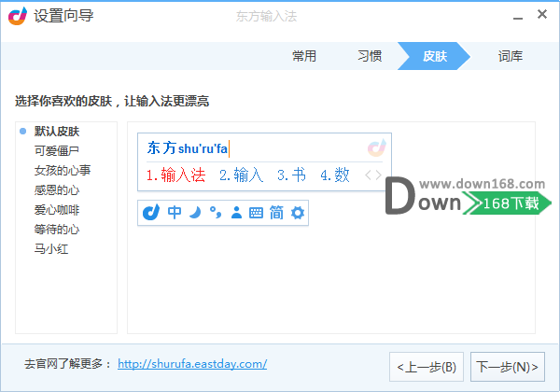The height and width of the screenshot is (392, 560).
Task: Select candidate 1.输入法
Action: [175, 175]
